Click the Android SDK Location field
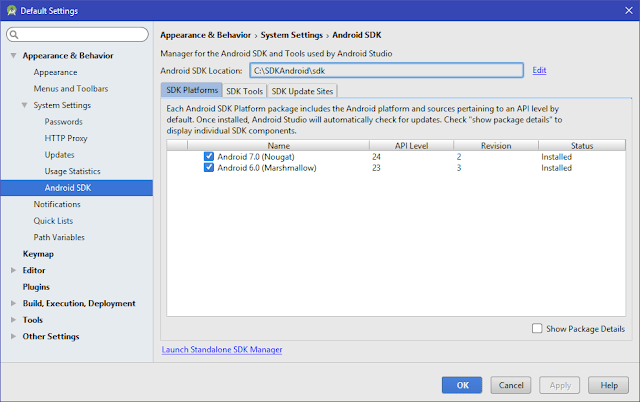 [x=387, y=70]
